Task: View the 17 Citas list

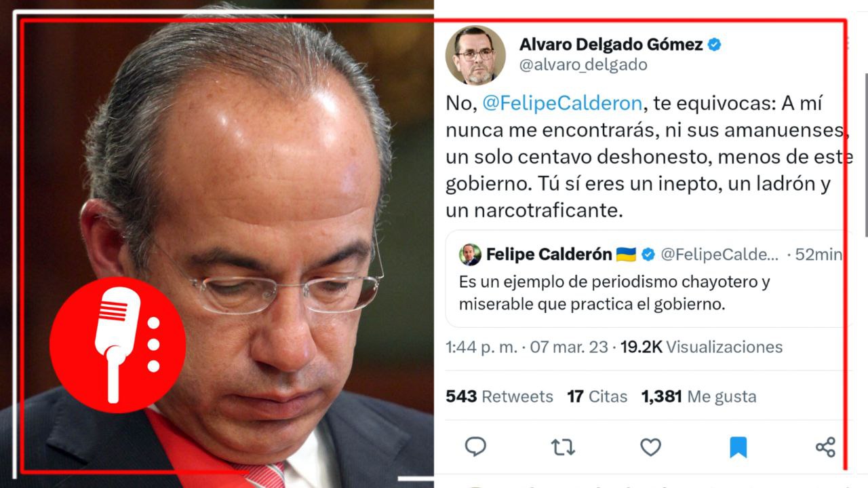Action: [x=597, y=396]
